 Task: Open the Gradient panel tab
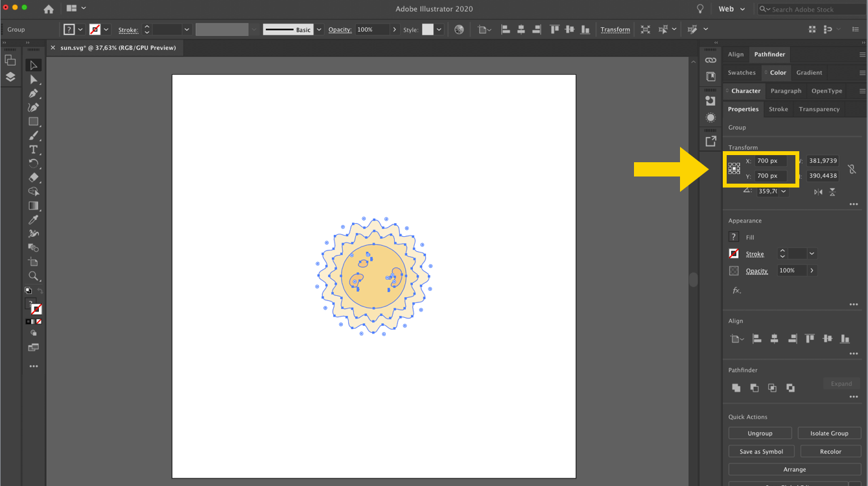pos(809,73)
